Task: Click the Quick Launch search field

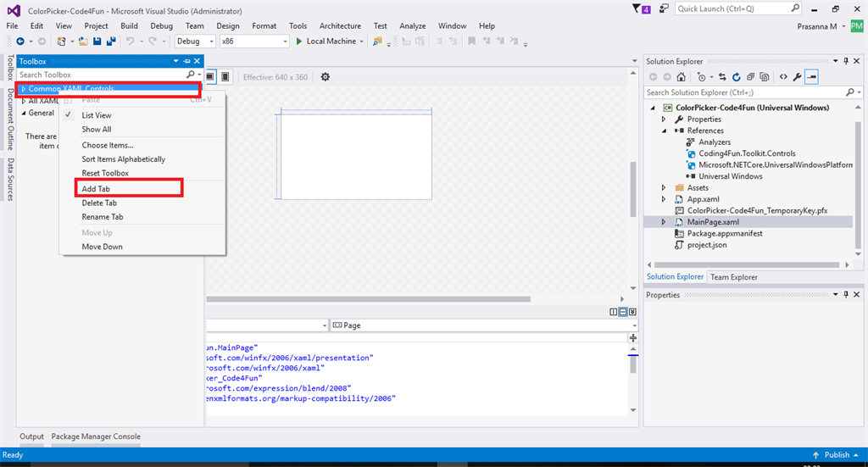Action: coord(732,8)
